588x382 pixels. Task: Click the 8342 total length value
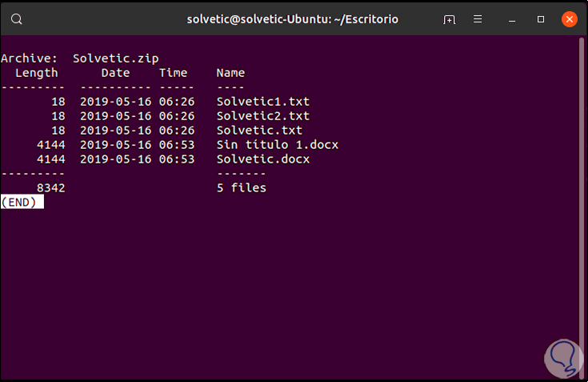(50, 188)
